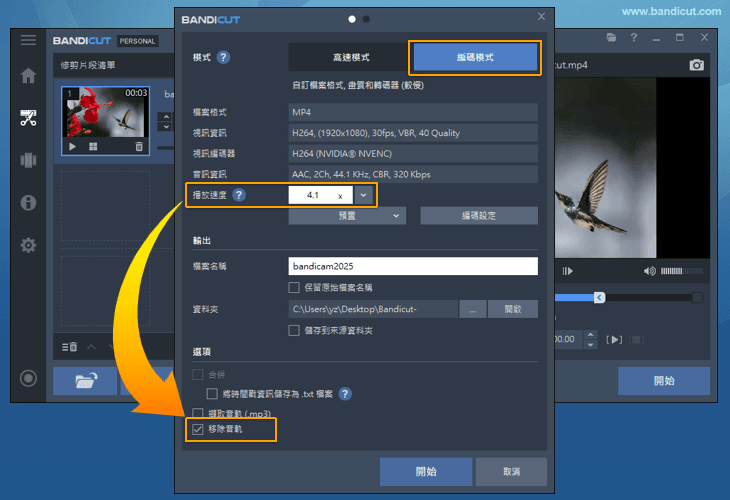Image resolution: width=730 pixels, height=500 pixels.
Task: Click the Bandicam record icon in sidebar
Action: 28,378
